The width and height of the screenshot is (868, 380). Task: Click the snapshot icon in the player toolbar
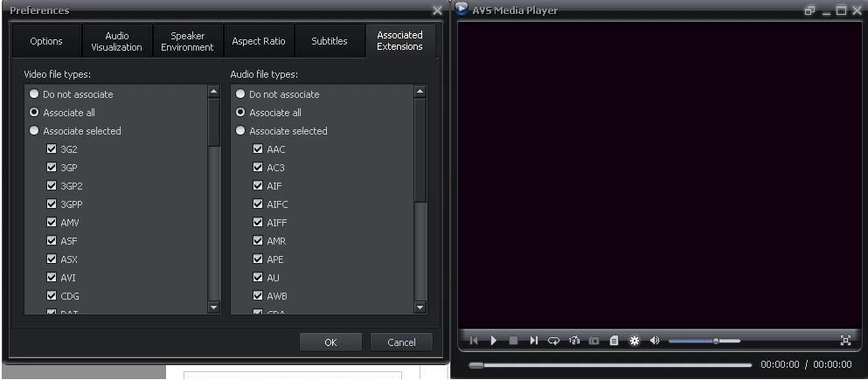[x=594, y=341]
